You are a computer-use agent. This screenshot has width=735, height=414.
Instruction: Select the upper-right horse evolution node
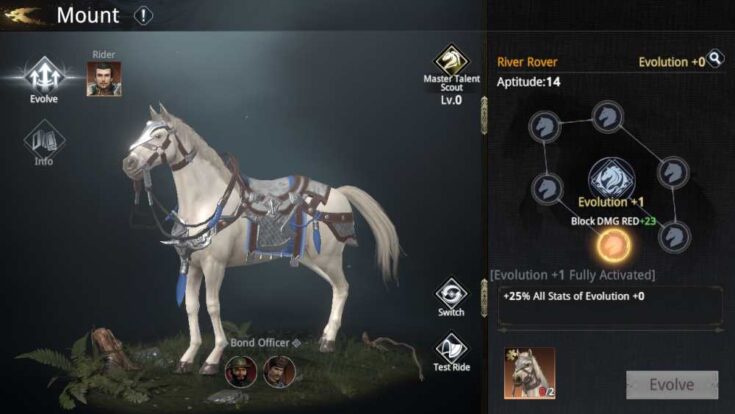pyautogui.click(x=673, y=172)
